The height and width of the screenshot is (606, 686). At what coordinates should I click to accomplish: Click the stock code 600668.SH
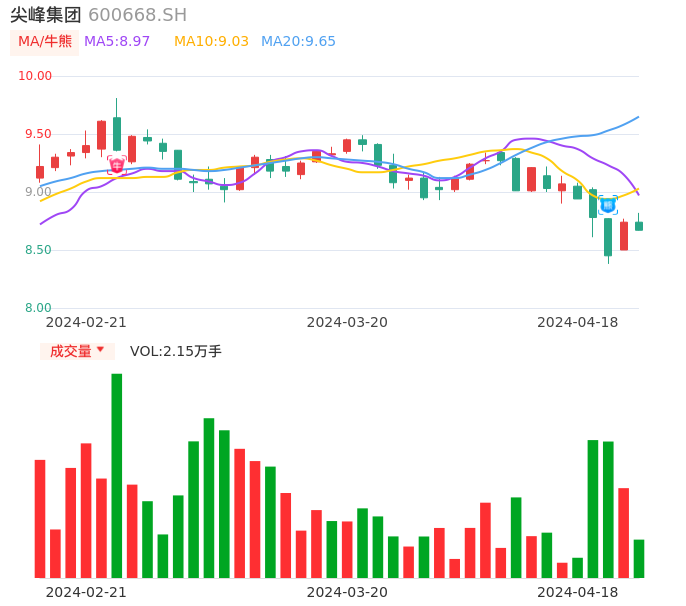(x=137, y=15)
